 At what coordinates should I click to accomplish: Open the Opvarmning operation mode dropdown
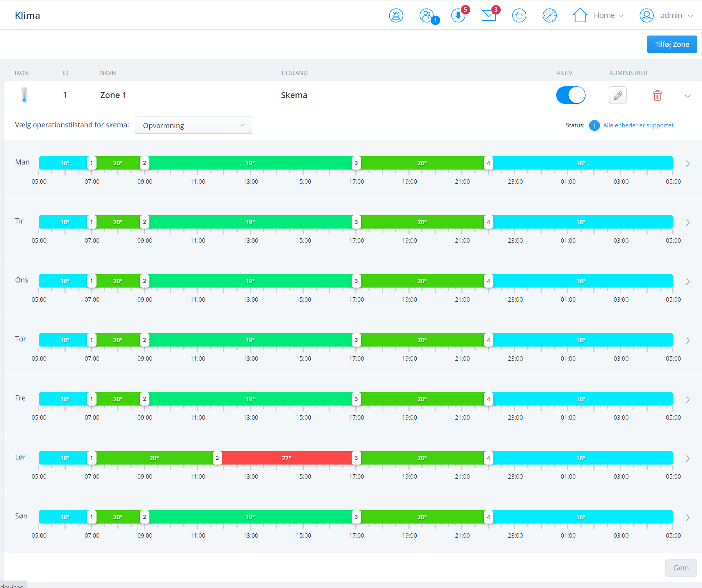click(x=193, y=125)
